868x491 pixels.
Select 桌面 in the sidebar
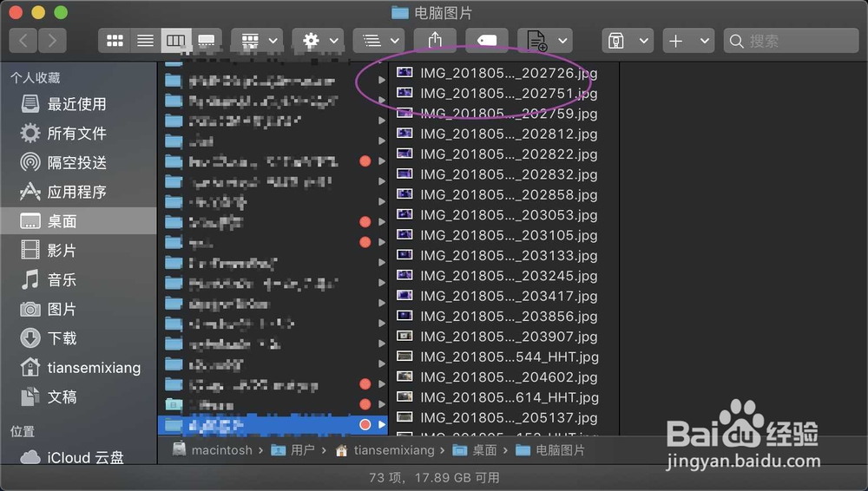click(x=78, y=221)
